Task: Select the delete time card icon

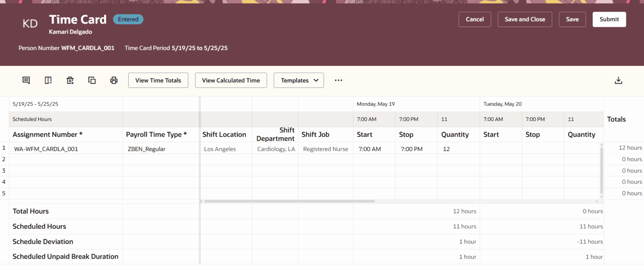Action: click(70, 80)
